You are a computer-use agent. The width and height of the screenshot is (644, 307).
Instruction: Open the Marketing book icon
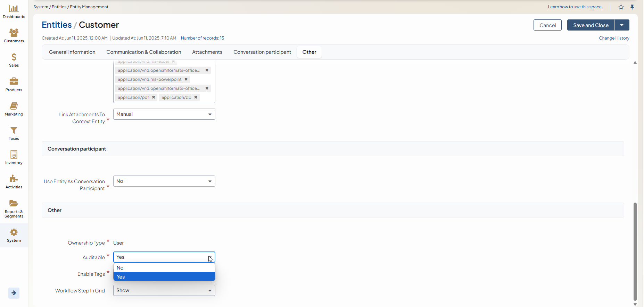(x=14, y=106)
